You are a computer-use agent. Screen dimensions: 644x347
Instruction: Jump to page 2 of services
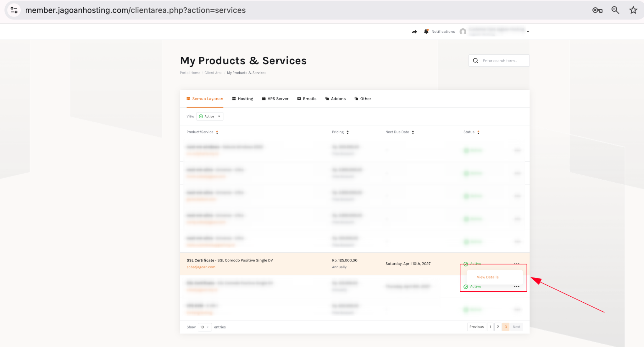pyautogui.click(x=497, y=327)
